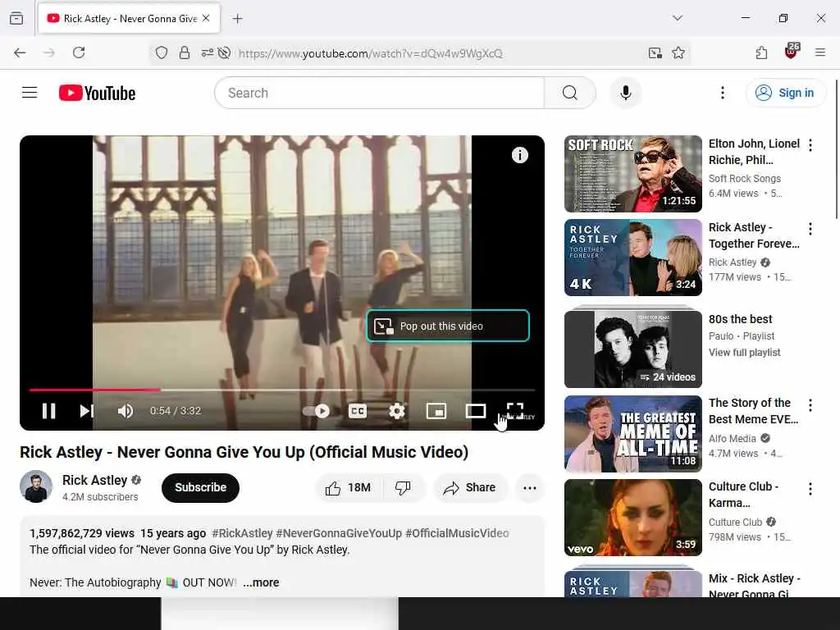
Task: Open uBlock Origin extension icon
Action: tap(792, 52)
